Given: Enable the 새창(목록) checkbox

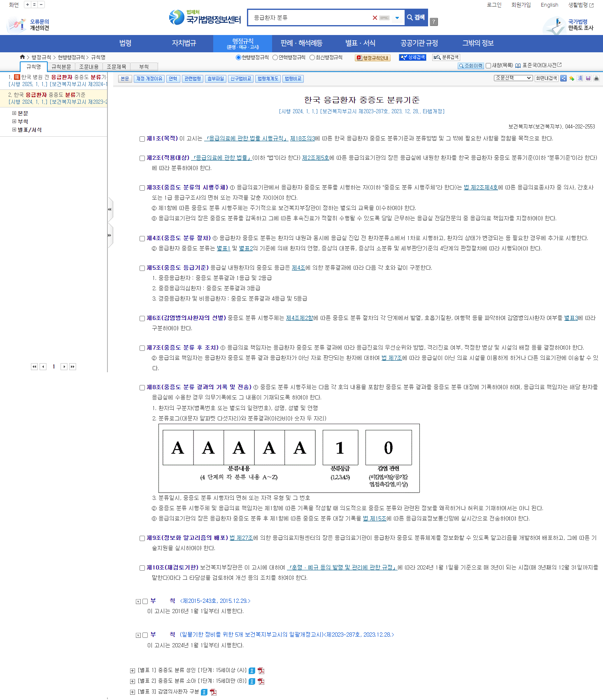Looking at the screenshot, I should click(488, 65).
